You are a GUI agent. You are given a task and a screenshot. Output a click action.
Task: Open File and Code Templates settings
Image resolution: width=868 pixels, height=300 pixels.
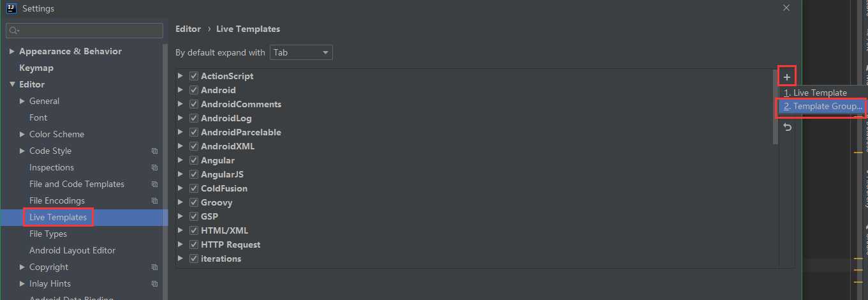[x=77, y=184]
